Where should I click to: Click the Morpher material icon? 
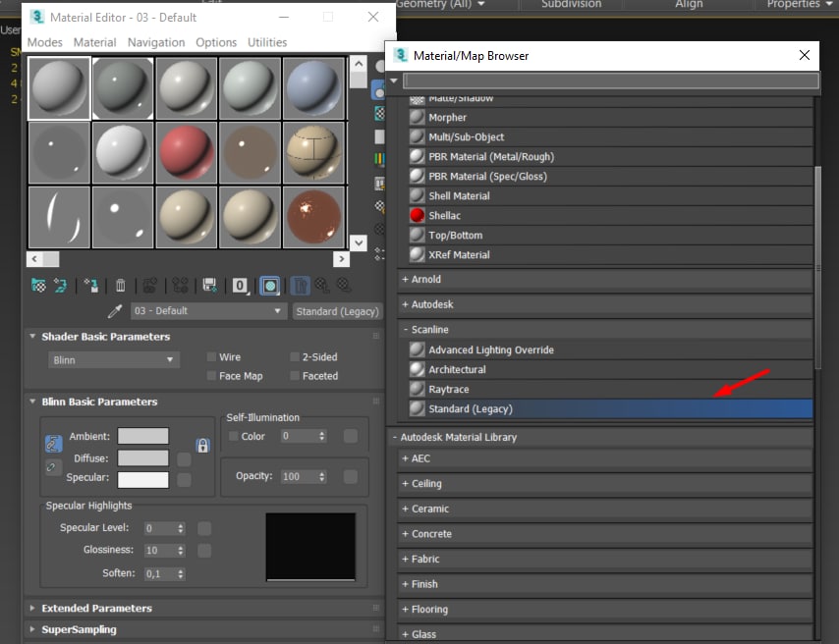417,117
